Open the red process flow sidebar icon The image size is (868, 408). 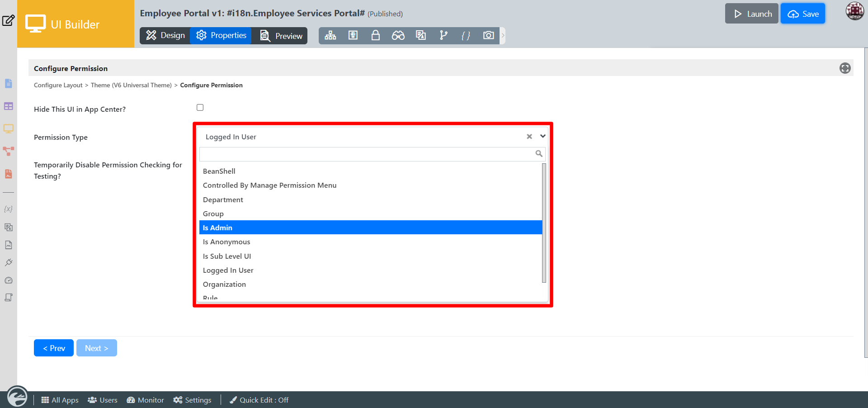[9, 151]
